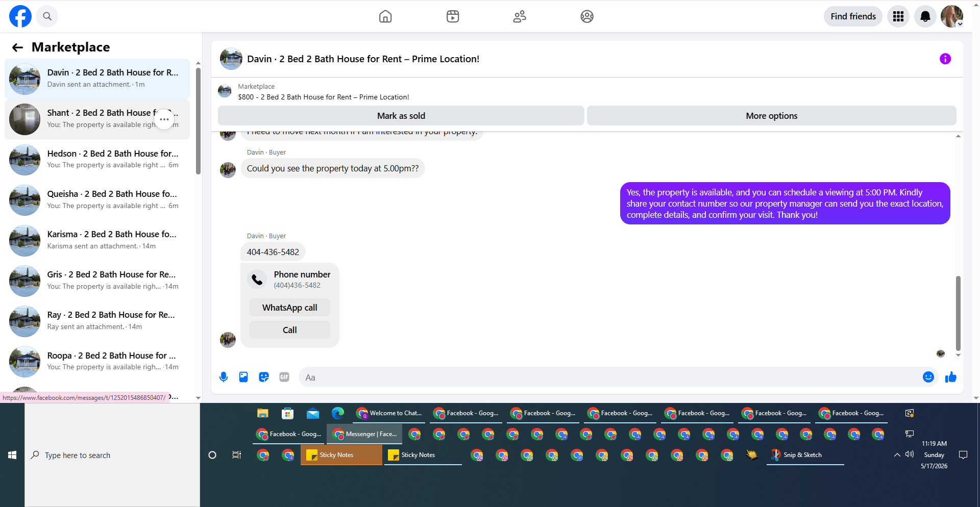
Task: Switch to the Messenger | Face... taskbar window
Action: pos(365,434)
